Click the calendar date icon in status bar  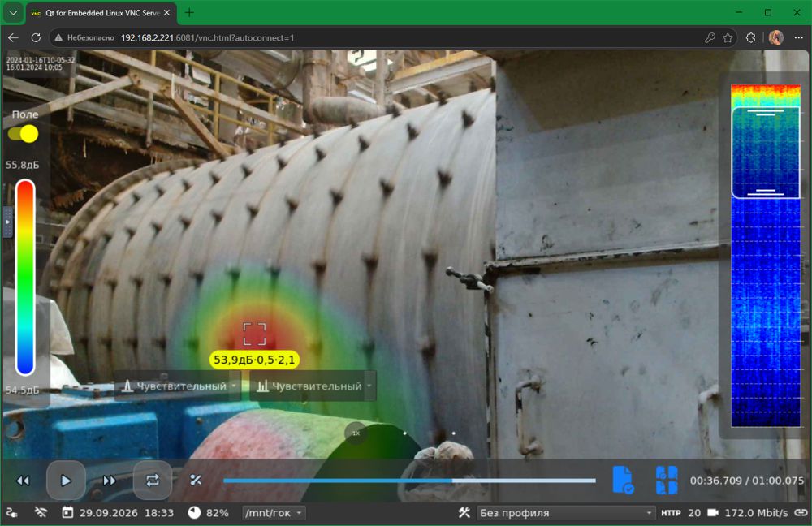67,512
